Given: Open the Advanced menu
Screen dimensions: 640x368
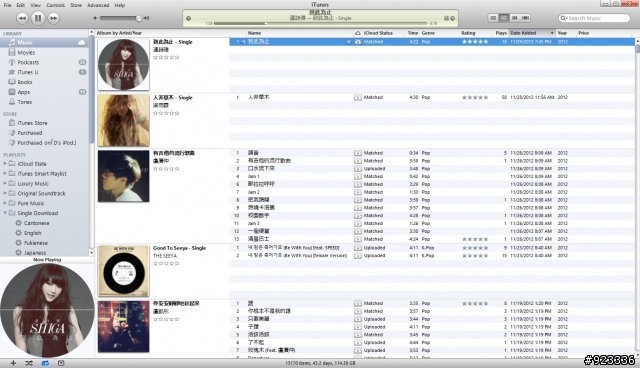Looking at the screenshot, I should [x=98, y=5].
